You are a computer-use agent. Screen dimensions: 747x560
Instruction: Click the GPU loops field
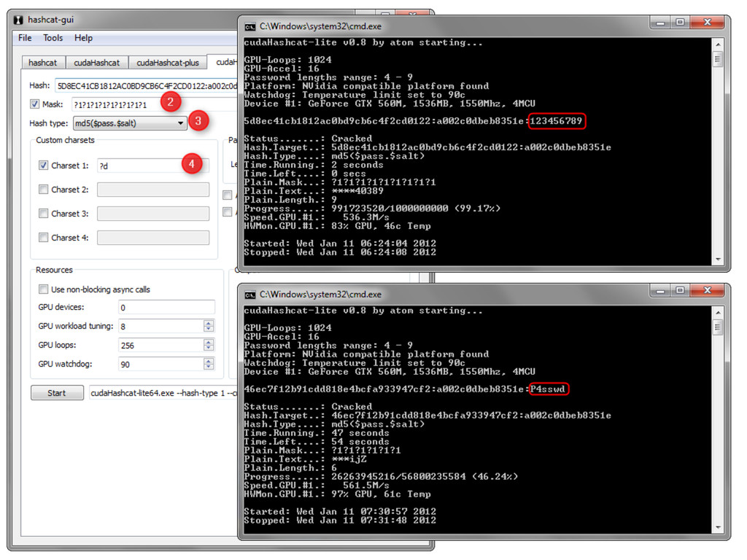(161, 345)
